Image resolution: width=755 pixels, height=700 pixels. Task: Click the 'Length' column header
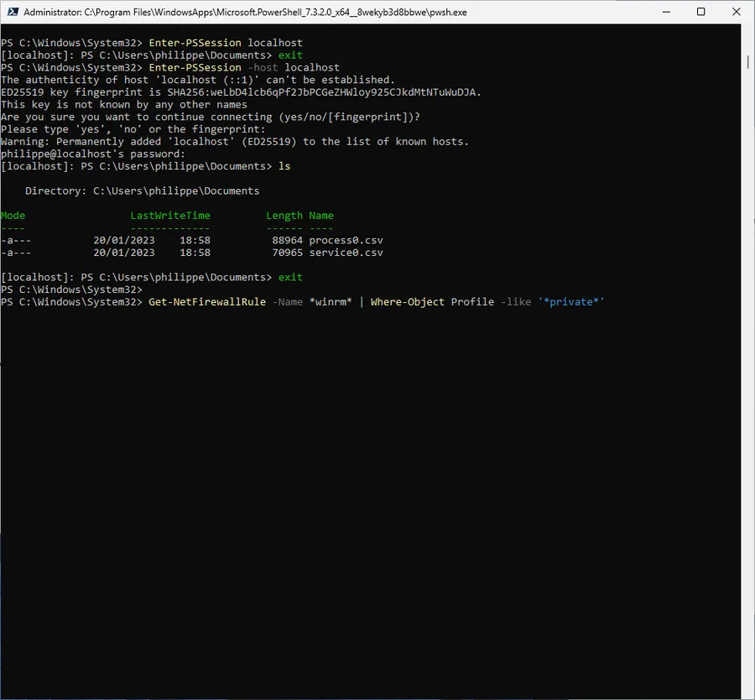coord(284,216)
